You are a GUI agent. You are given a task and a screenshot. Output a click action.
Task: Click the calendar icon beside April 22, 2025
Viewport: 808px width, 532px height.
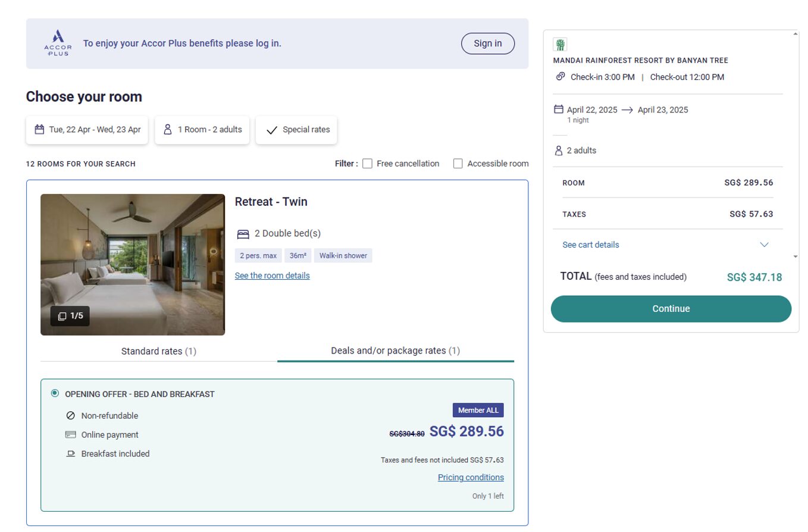click(559, 109)
